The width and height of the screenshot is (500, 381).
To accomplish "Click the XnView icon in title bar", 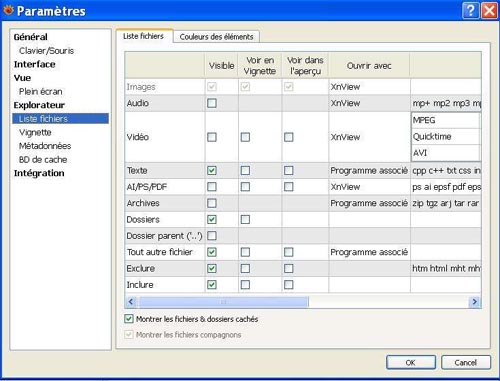I will 8,10.
